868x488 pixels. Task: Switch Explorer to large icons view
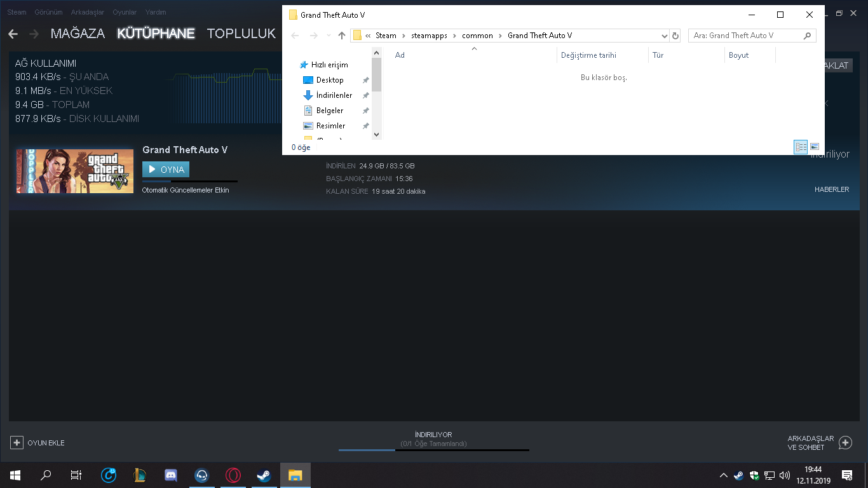815,147
